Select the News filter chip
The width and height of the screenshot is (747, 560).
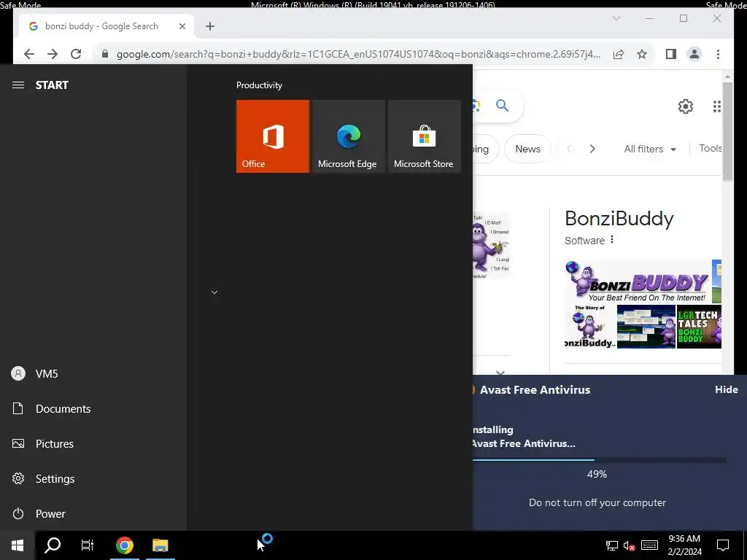(527, 149)
